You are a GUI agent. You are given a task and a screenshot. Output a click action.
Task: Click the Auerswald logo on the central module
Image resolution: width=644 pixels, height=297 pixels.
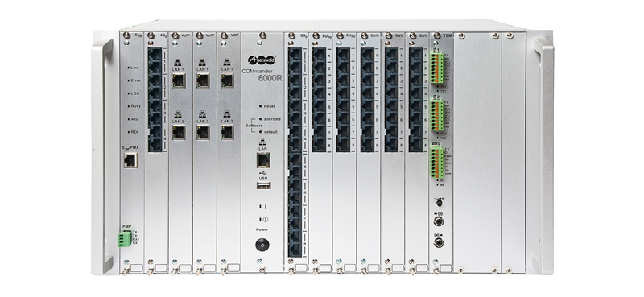tap(262, 60)
